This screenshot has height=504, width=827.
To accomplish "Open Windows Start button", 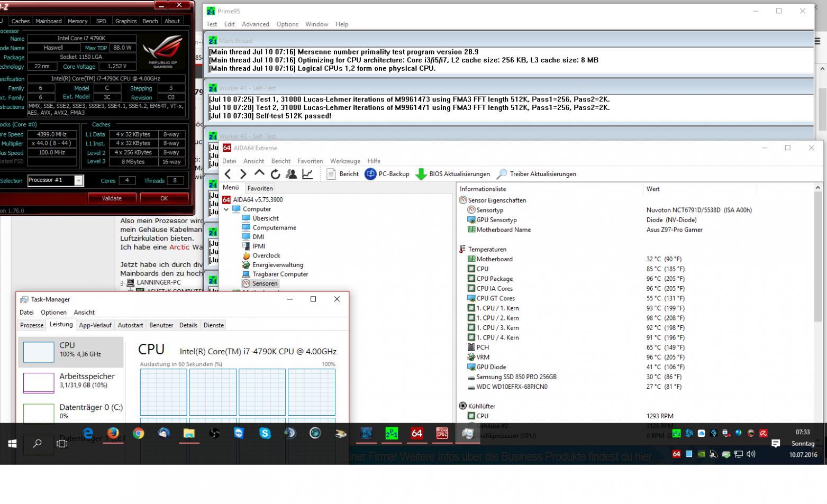I will [12, 444].
